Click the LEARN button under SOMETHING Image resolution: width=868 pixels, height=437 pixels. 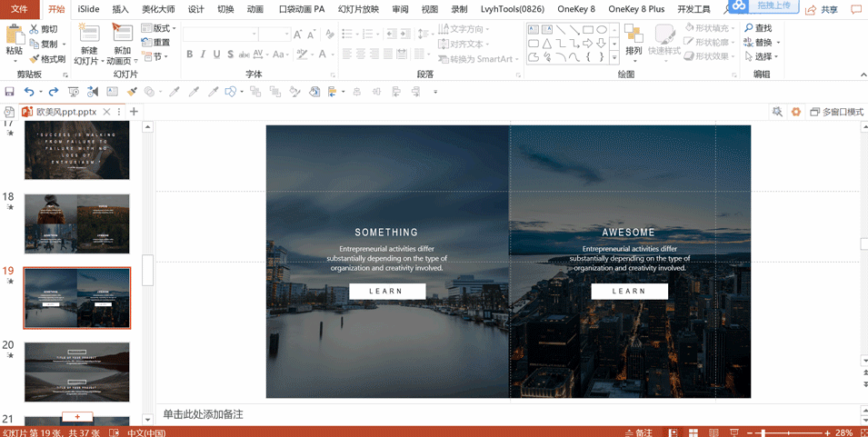click(387, 291)
